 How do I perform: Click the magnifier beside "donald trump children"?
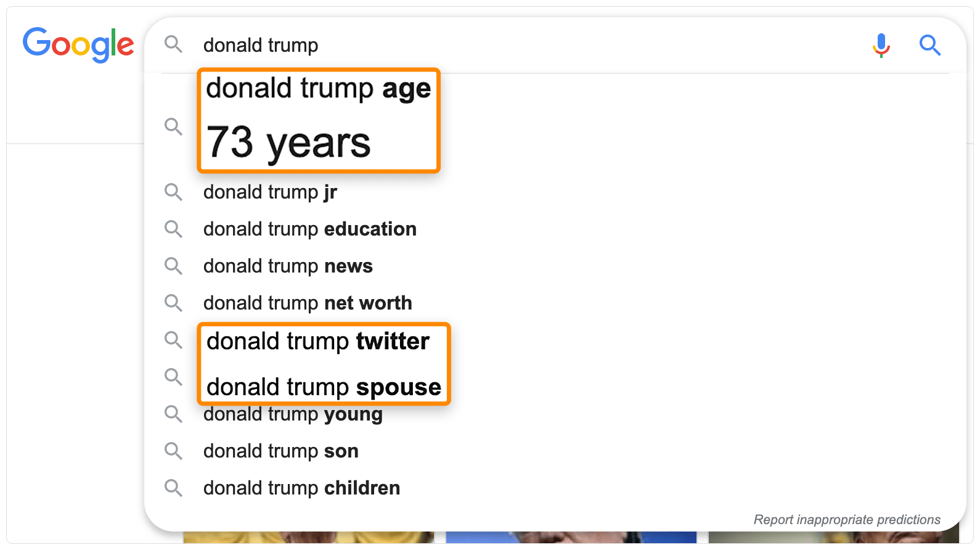tap(173, 488)
